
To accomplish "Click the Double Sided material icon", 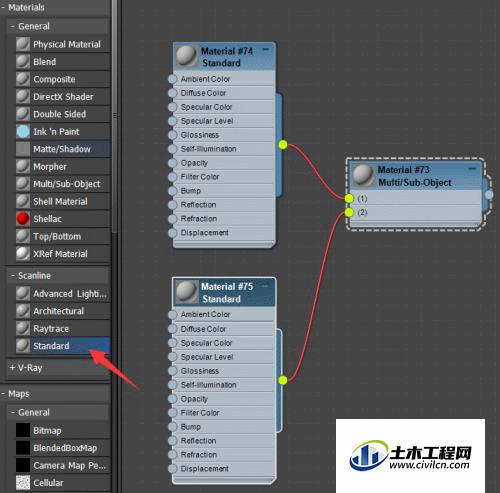I will click(x=23, y=114).
